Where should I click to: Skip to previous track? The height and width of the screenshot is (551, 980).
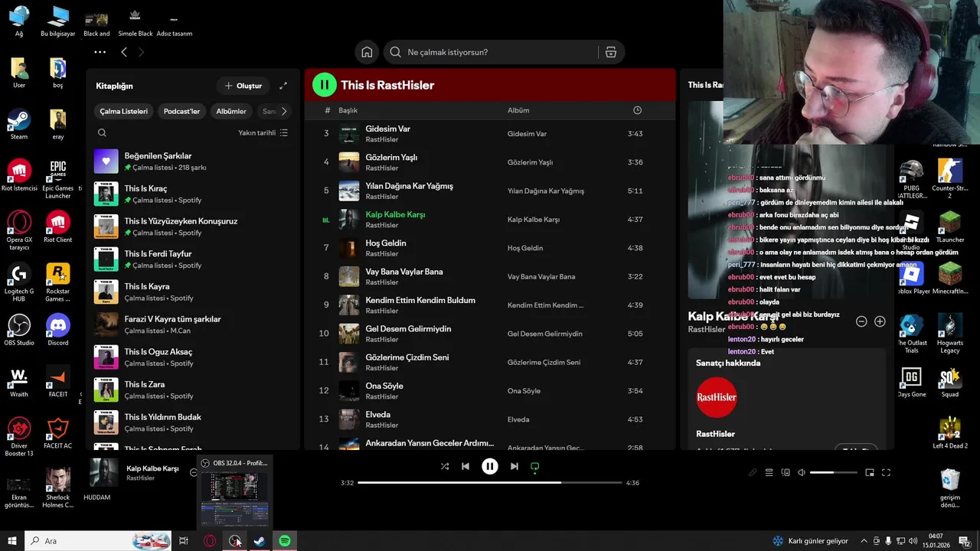point(465,466)
